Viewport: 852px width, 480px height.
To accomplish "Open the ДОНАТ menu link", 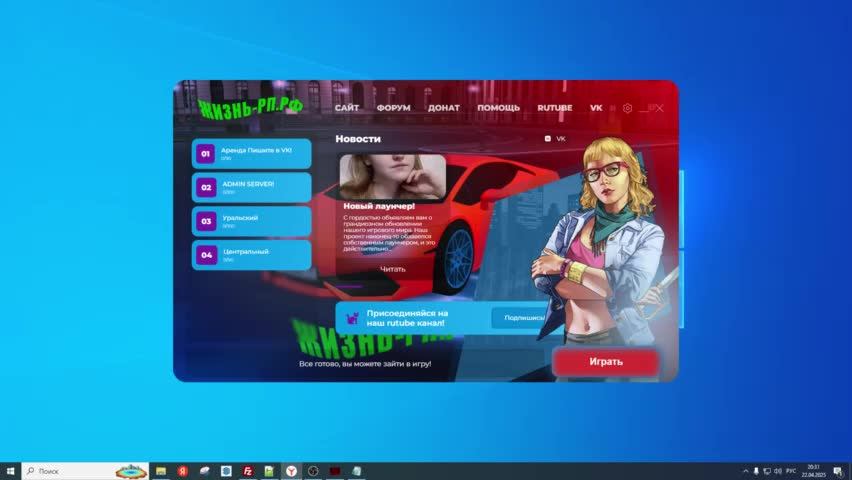I will pyautogui.click(x=444, y=108).
